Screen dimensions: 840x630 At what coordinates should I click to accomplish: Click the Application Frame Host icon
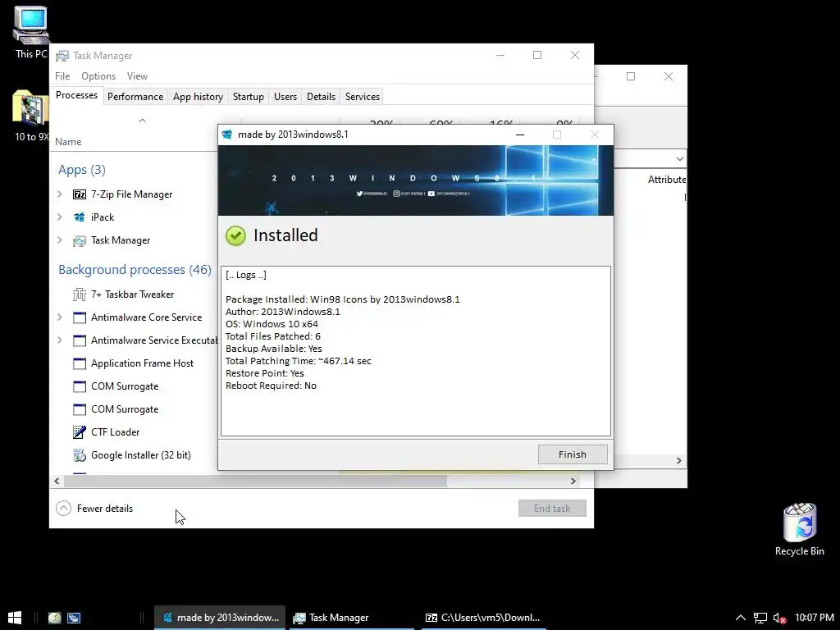[x=80, y=363]
